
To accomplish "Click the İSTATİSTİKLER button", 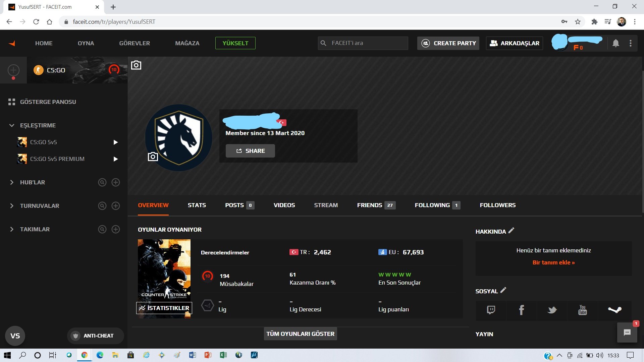I will tap(164, 308).
